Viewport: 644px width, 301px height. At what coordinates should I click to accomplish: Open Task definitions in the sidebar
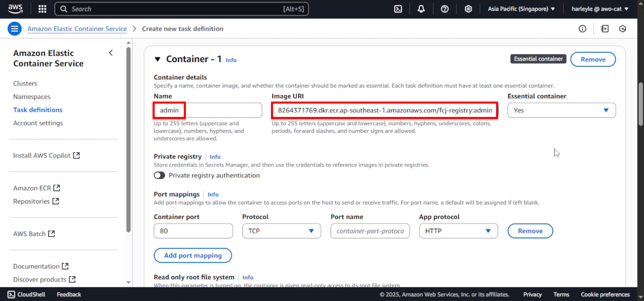(38, 110)
